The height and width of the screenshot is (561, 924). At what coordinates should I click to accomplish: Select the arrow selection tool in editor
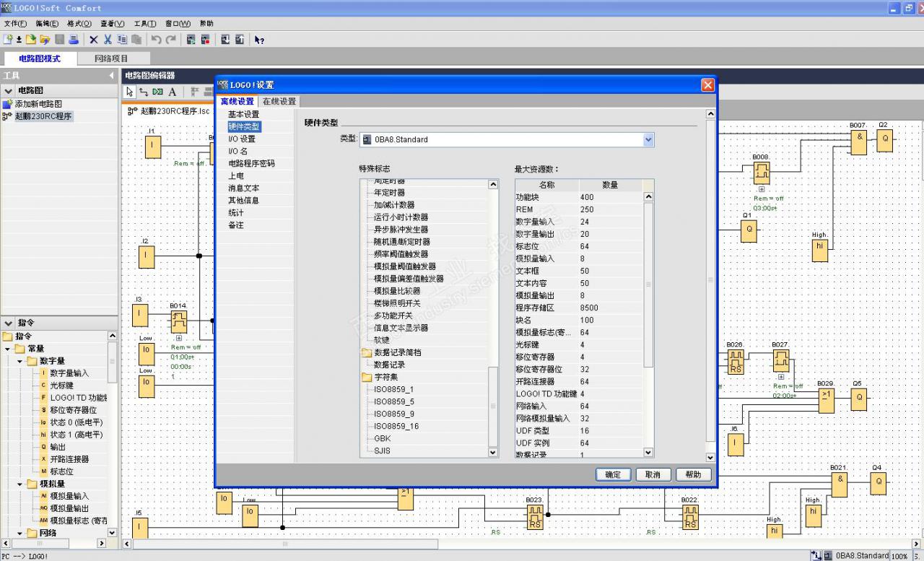coord(130,92)
